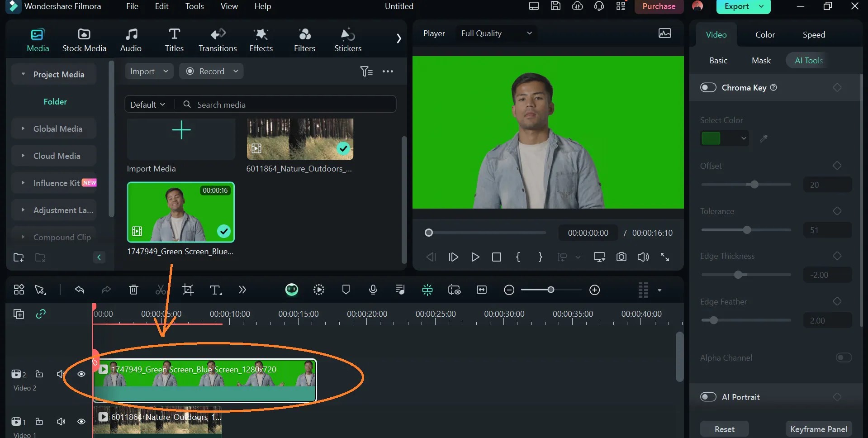
Task: Open the Select Color swatch dropdown
Action: (x=725, y=138)
